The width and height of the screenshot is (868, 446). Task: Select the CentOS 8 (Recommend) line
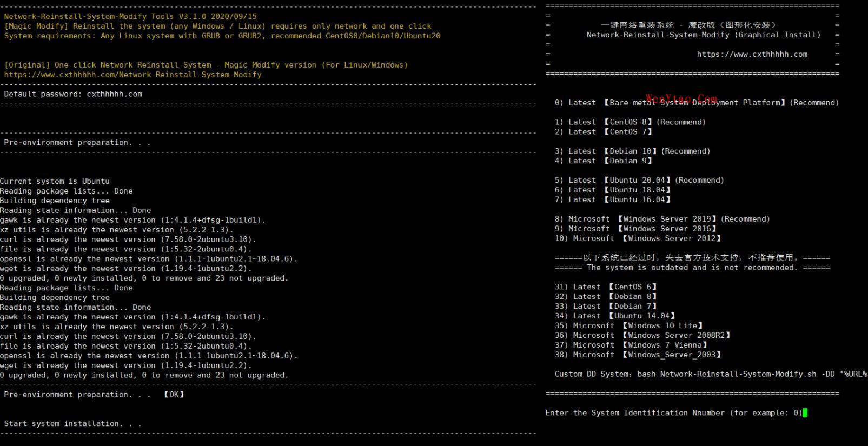[x=630, y=122]
